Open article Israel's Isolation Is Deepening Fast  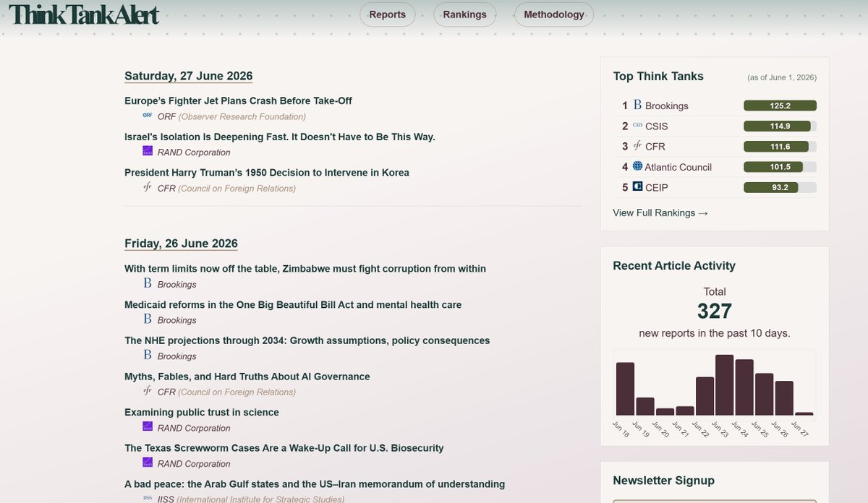(x=280, y=137)
